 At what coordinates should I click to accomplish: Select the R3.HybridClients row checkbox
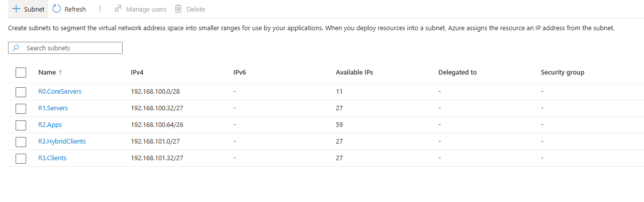tap(21, 142)
